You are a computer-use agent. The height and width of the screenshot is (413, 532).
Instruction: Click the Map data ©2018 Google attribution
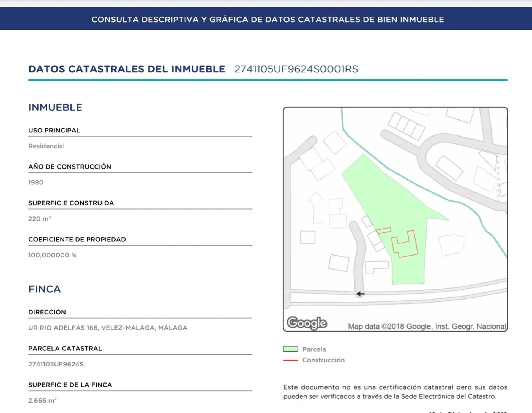point(427,327)
